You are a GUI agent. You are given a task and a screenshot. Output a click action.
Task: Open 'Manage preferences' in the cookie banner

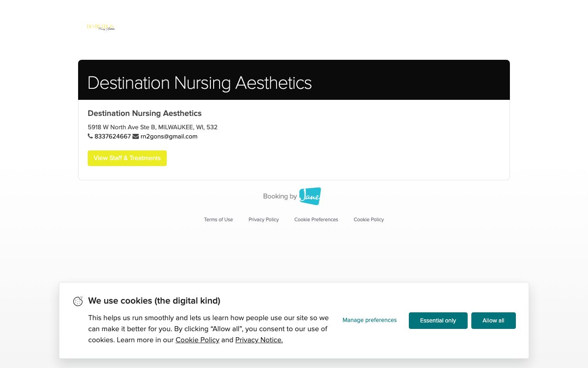[369, 320]
